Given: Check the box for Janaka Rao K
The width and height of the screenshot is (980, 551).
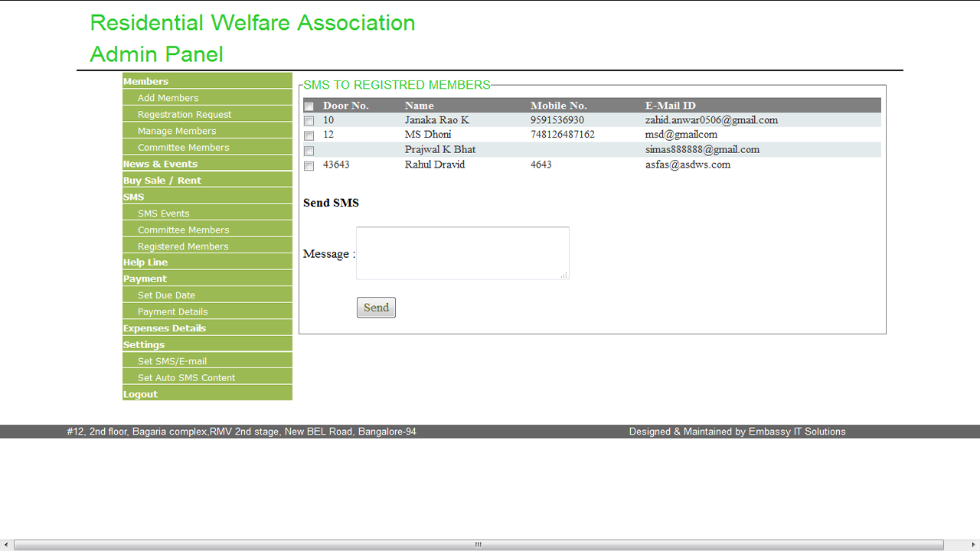Looking at the screenshot, I should [x=309, y=121].
